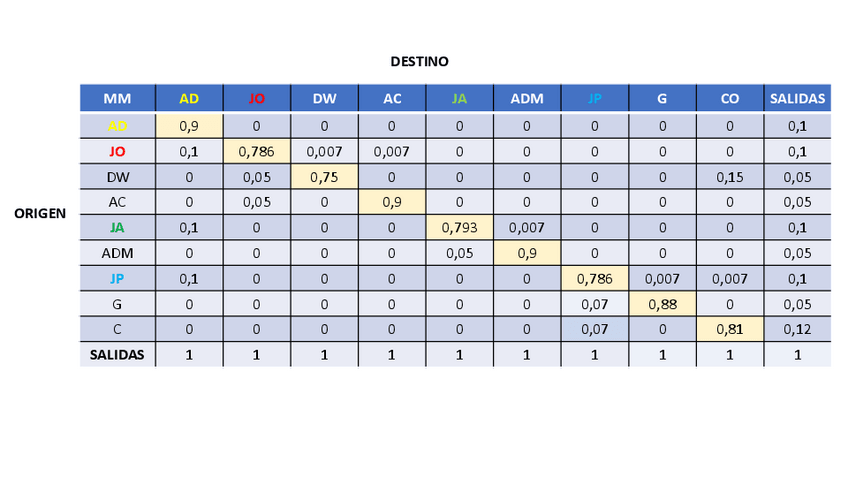848x477 pixels.
Task: Select the blue JP row label
Action: pyautogui.click(x=118, y=278)
